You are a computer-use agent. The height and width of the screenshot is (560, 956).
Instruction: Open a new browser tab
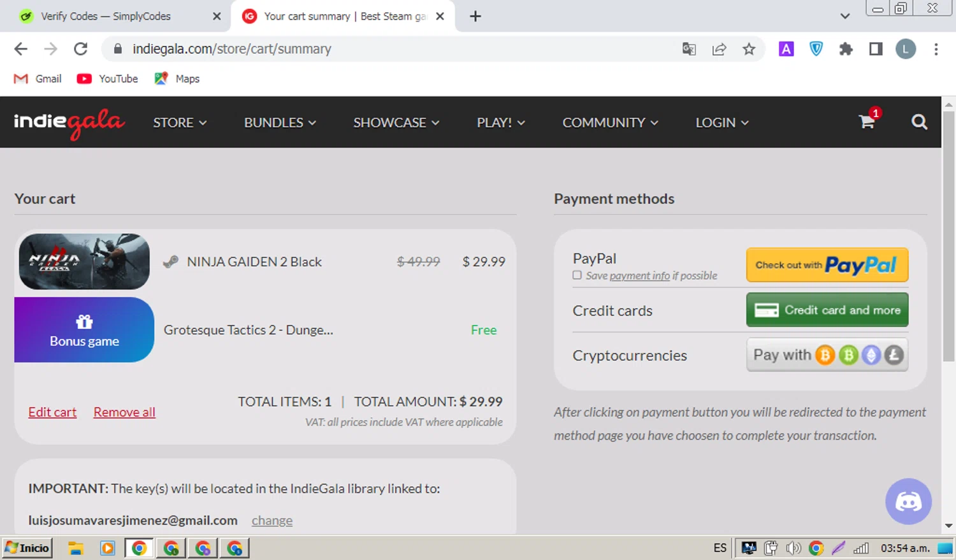click(x=475, y=16)
